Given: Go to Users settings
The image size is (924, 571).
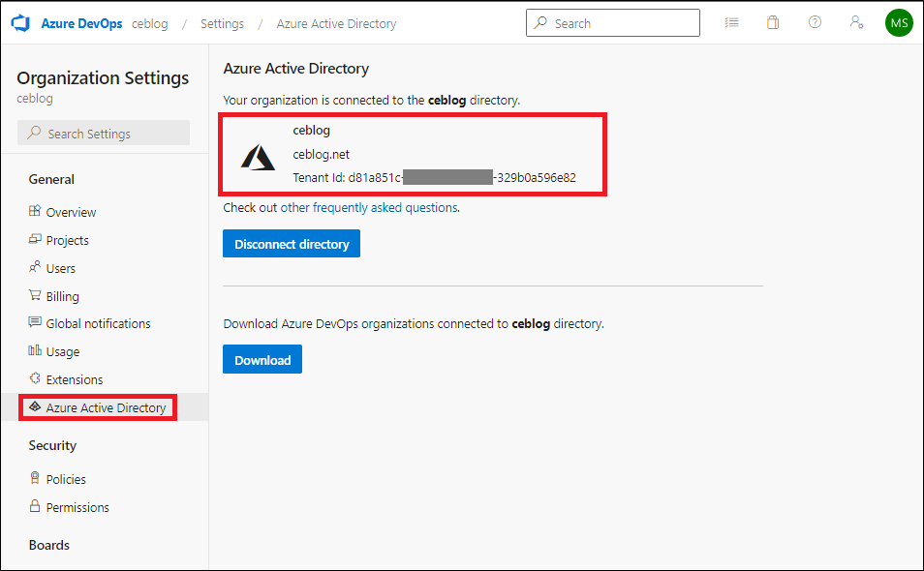Looking at the screenshot, I should coord(61,268).
